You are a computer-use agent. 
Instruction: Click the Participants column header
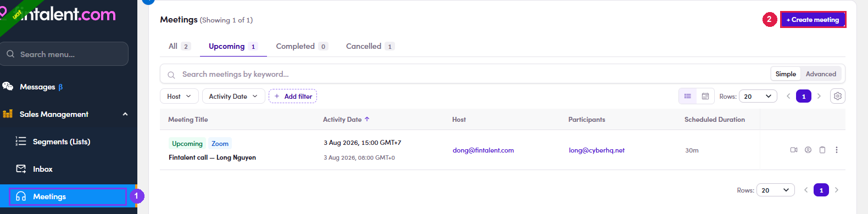tap(587, 119)
